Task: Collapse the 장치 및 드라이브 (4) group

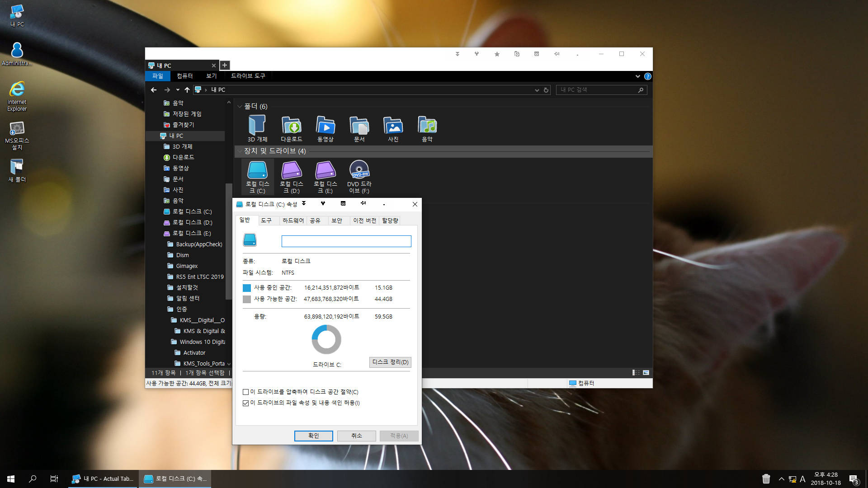Action: tap(240, 151)
